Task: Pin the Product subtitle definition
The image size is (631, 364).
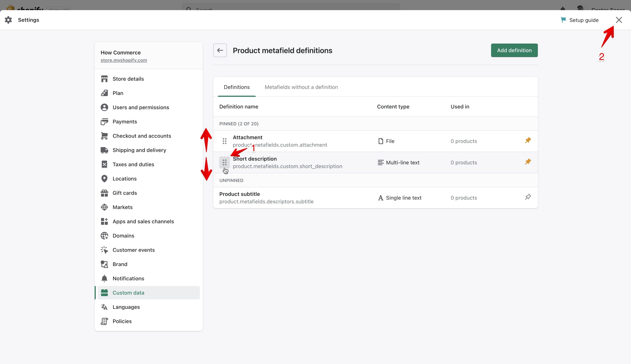Action: pyautogui.click(x=528, y=197)
